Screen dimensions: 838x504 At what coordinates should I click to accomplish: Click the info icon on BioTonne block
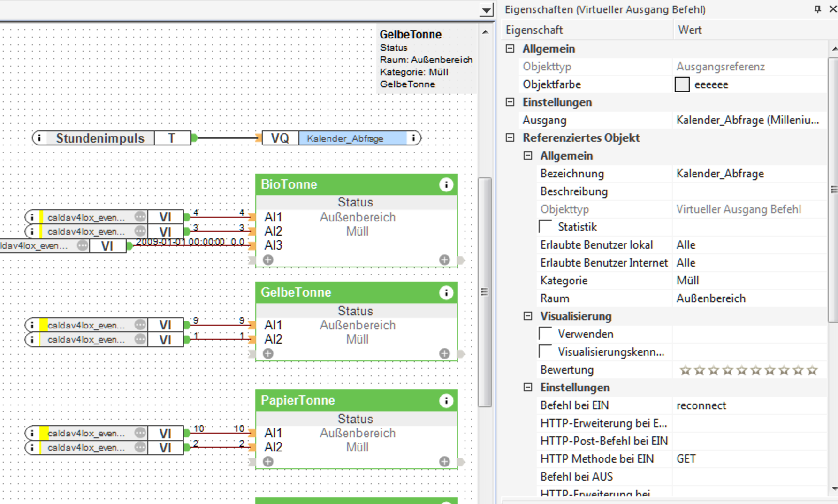pos(446,185)
